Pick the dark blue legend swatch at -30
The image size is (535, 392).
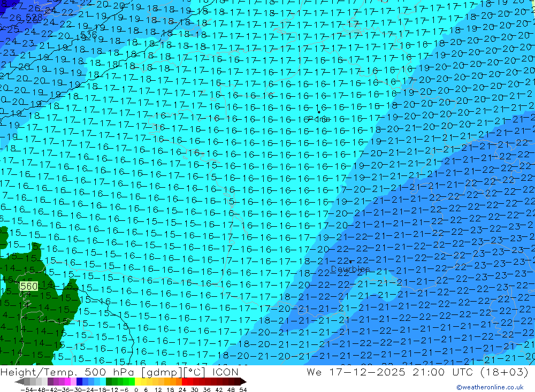[80, 381]
